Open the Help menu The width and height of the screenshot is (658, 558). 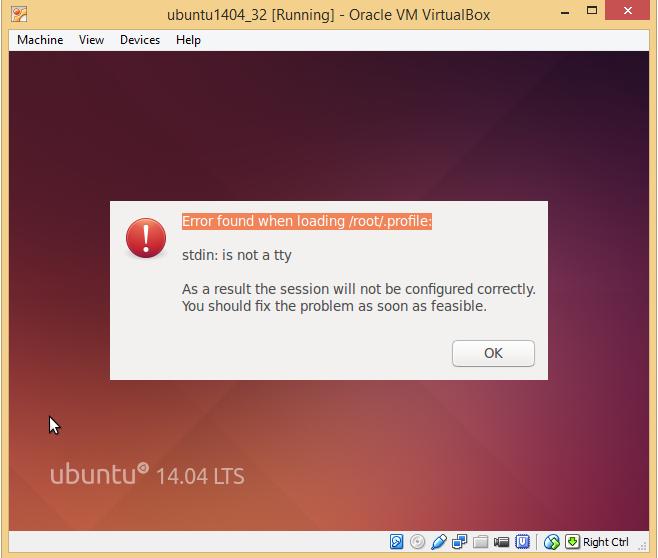coord(188,40)
